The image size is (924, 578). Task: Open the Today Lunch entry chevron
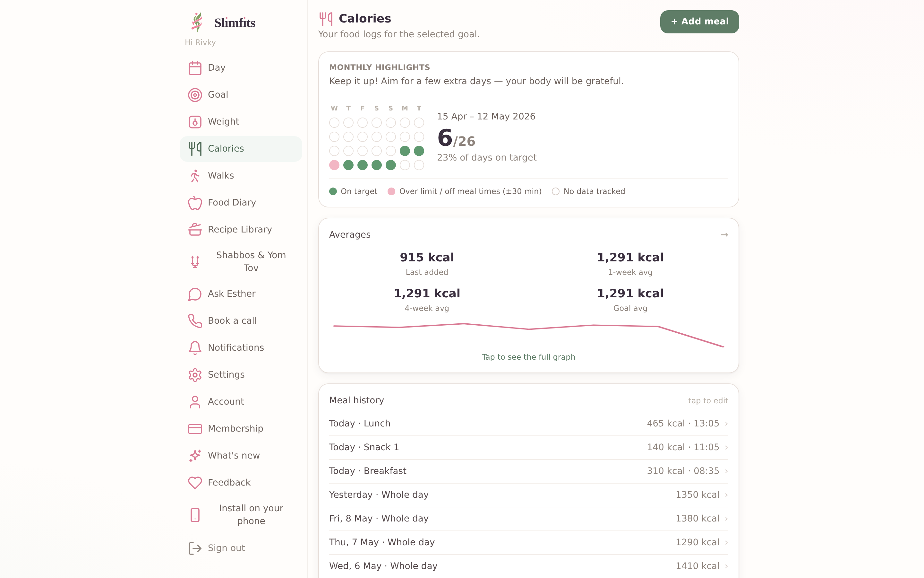pyautogui.click(x=726, y=424)
